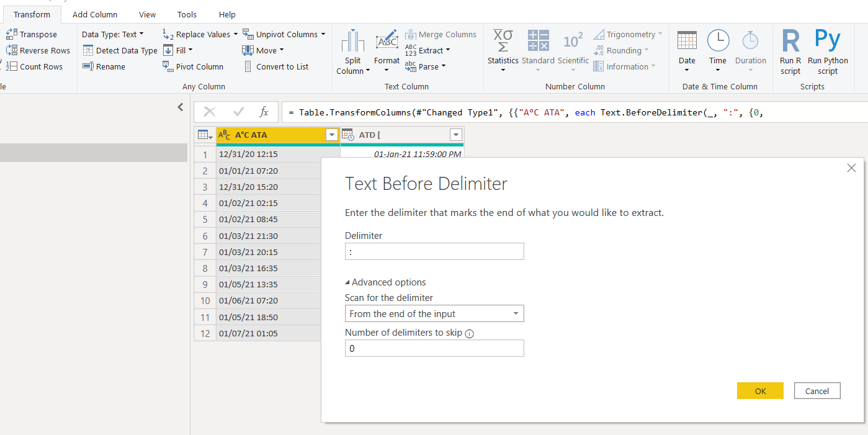This screenshot has height=435, width=868.
Task: Open the Move dropdown
Action: 262,50
